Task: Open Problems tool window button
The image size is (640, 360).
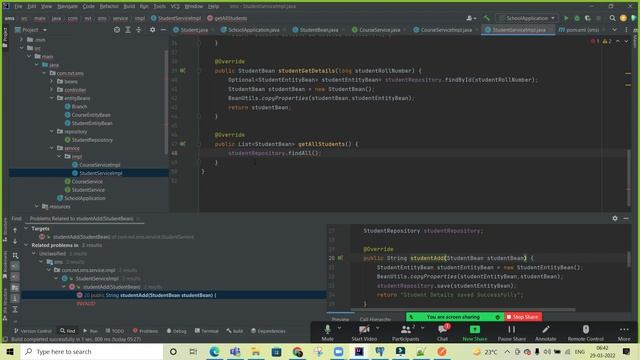Action: coord(145,331)
